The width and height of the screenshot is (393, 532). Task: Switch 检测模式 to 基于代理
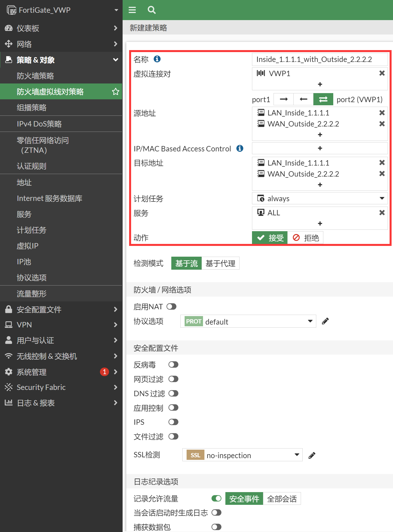coord(220,263)
